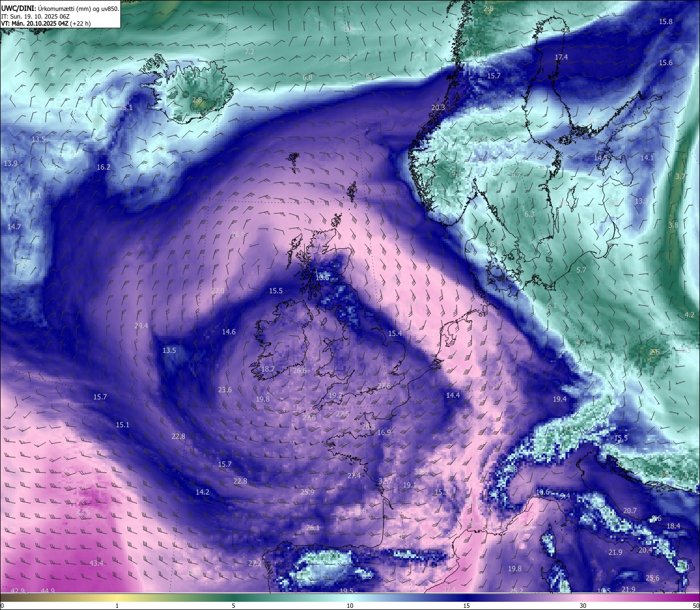
Task: Click the 20.7 value over Italy
Action: click(629, 511)
